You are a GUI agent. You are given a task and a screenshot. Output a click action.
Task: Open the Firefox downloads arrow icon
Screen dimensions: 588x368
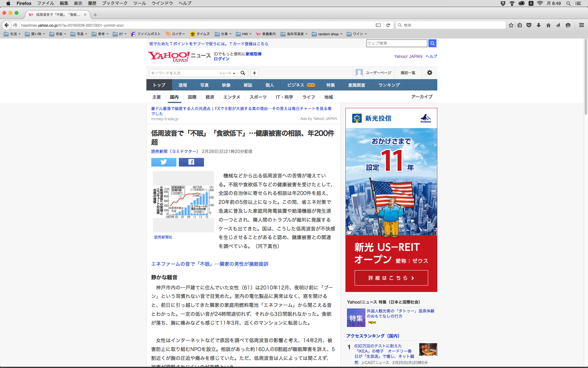coord(539,25)
